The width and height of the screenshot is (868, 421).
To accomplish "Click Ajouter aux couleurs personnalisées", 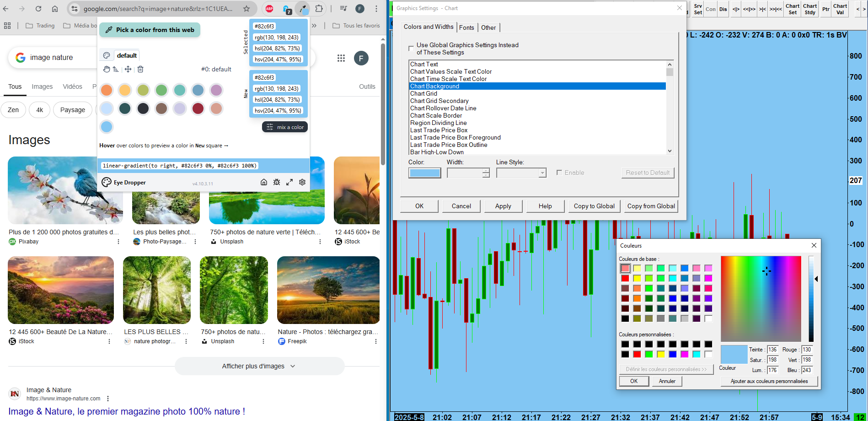I will click(x=769, y=381).
